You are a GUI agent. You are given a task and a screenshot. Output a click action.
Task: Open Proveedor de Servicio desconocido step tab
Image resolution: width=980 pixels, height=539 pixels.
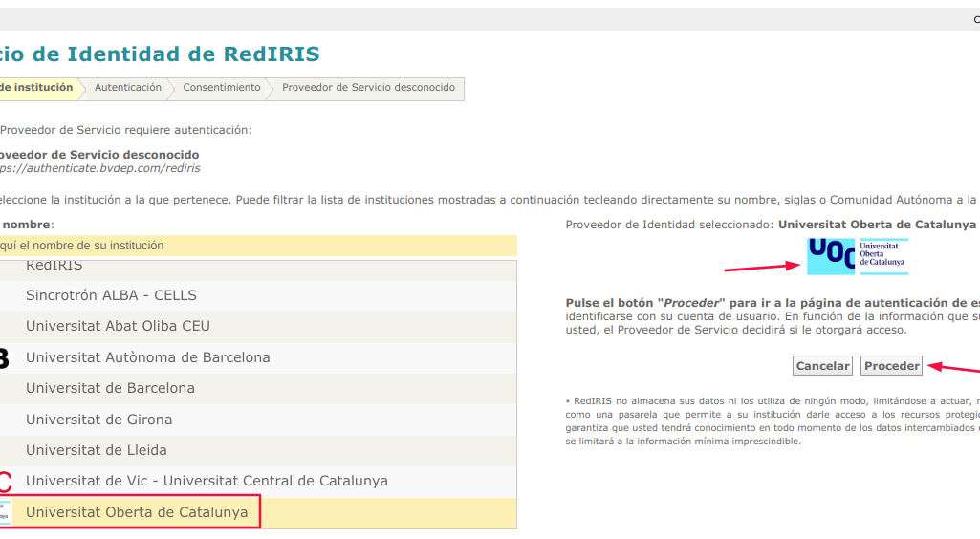coord(368,87)
